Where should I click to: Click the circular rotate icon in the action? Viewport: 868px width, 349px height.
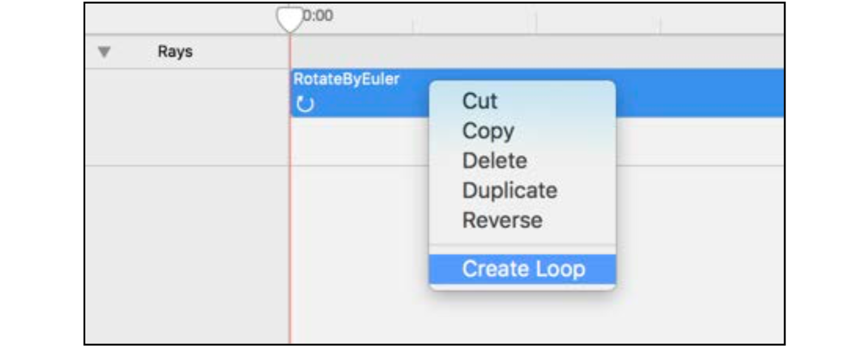(306, 104)
